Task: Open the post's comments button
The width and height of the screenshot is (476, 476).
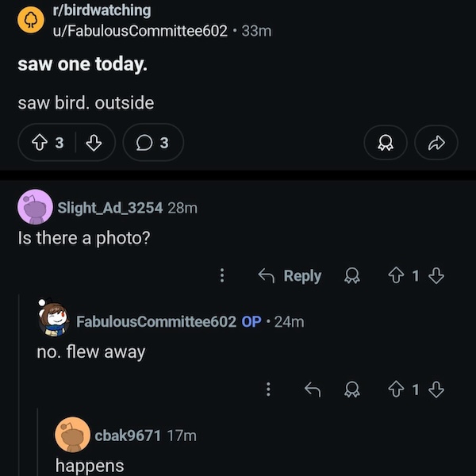Action: [x=153, y=143]
